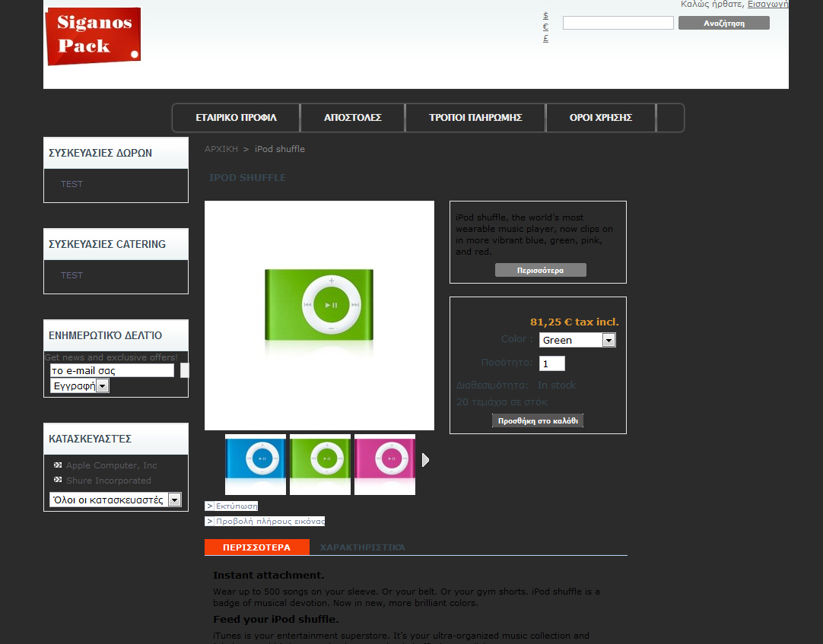Viewport: 823px width, 644px height.
Task: Click the search text field
Action: 618,23
